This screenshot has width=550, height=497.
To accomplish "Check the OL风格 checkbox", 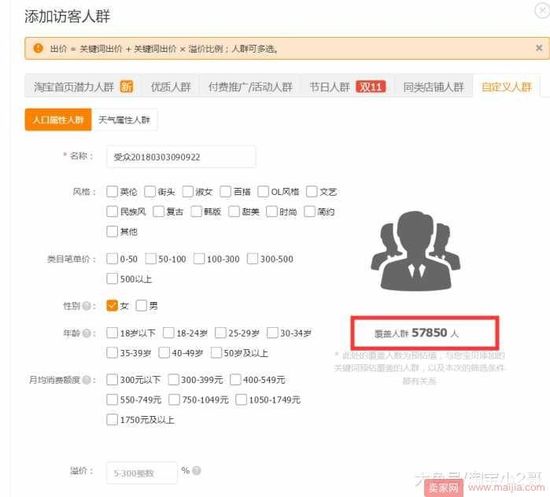I will click(263, 192).
